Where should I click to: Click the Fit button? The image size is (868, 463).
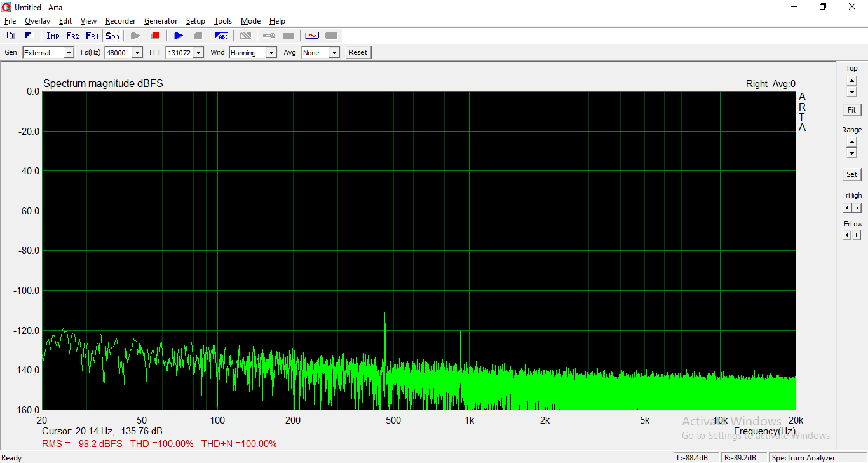[x=851, y=110]
